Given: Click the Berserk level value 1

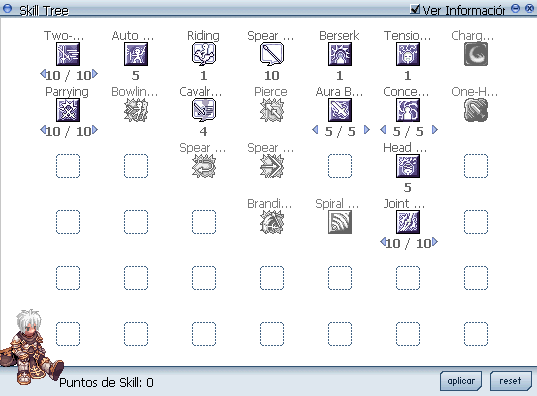Looking at the screenshot, I should [x=340, y=75].
